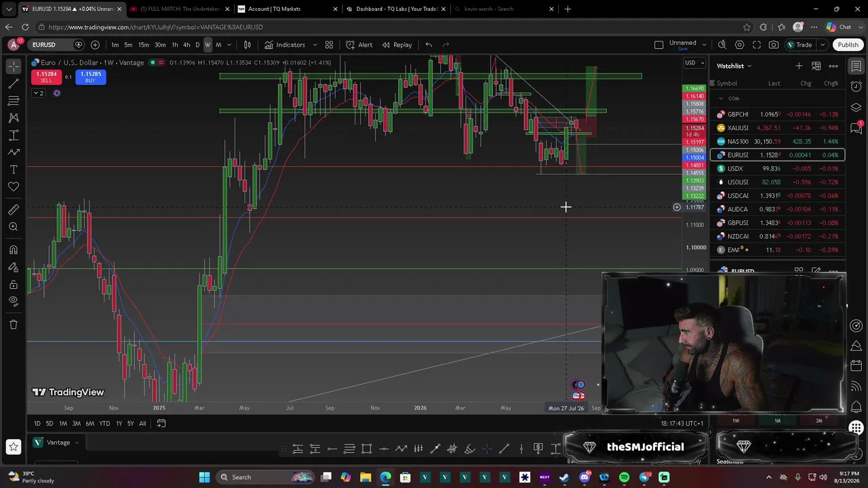Enter fullscreen chart mode
The width and height of the screenshot is (868, 488).
pos(756,45)
